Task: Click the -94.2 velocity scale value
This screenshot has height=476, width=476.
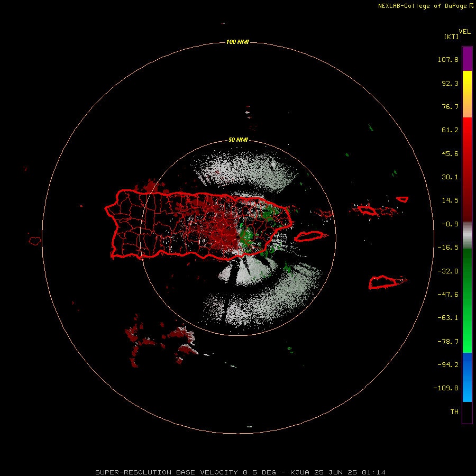Action: pyautogui.click(x=448, y=364)
